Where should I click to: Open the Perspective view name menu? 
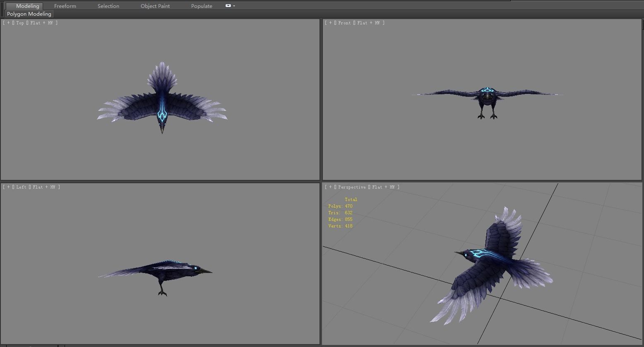pyautogui.click(x=352, y=187)
